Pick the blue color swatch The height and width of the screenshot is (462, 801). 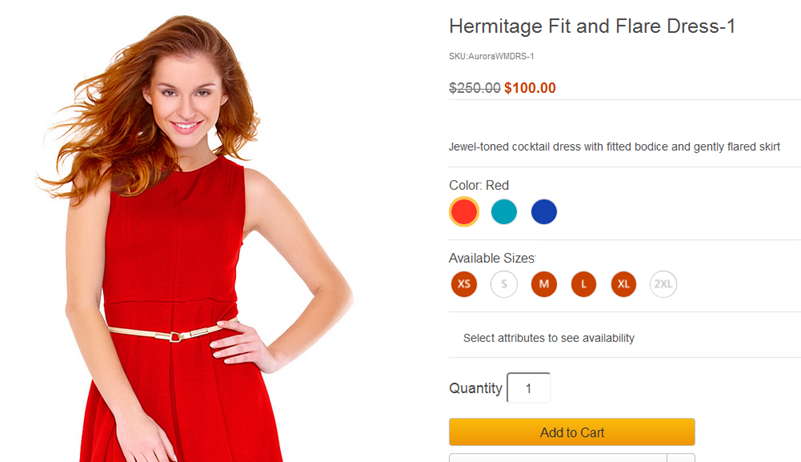(544, 212)
